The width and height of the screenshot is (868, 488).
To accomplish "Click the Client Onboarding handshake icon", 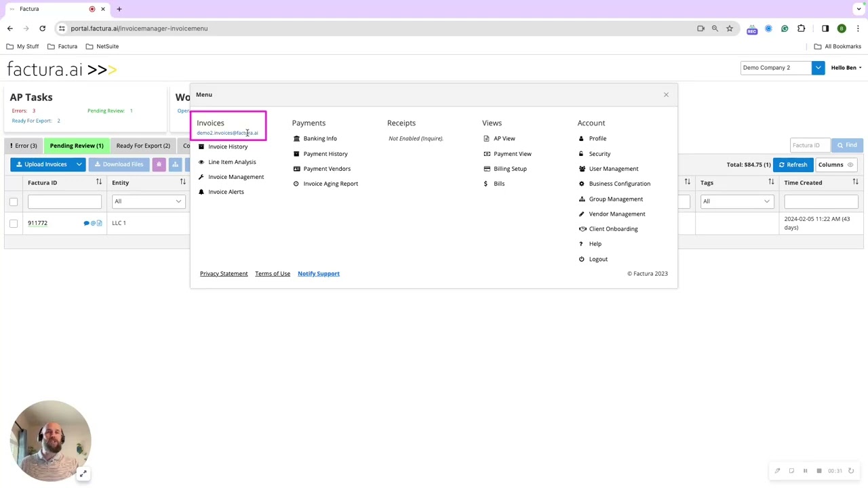I will click(x=582, y=229).
